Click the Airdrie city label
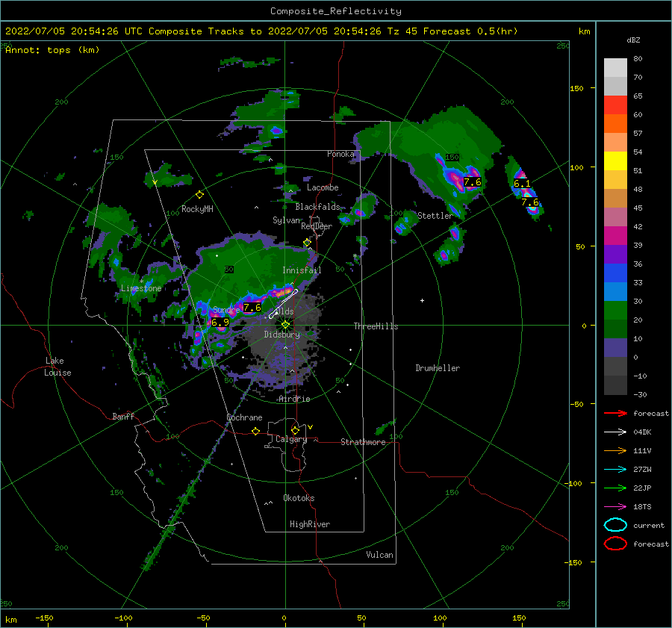 click(x=294, y=399)
